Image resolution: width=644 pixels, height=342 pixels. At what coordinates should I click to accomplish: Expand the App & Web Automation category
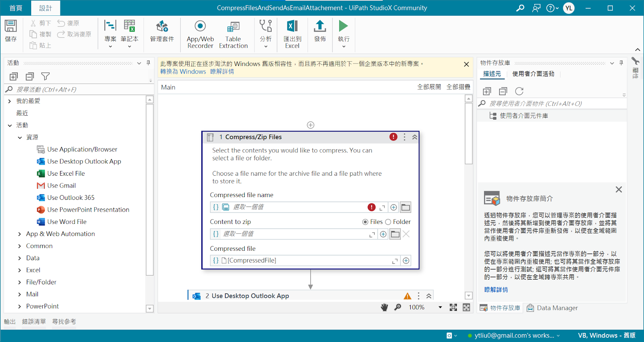[x=20, y=234]
